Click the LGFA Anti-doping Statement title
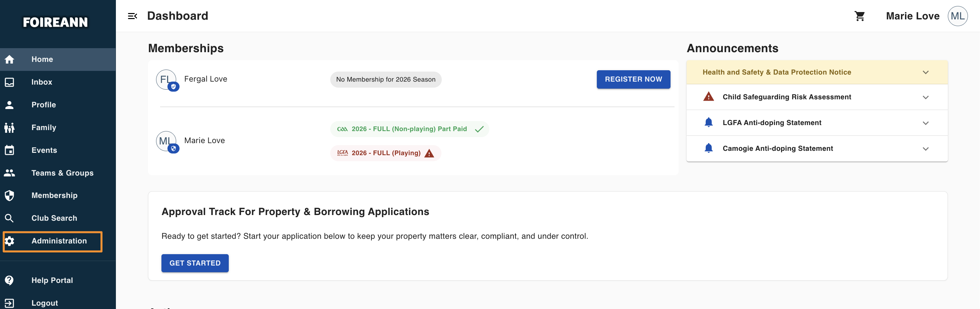Image resolution: width=980 pixels, height=309 pixels. pyautogui.click(x=772, y=123)
